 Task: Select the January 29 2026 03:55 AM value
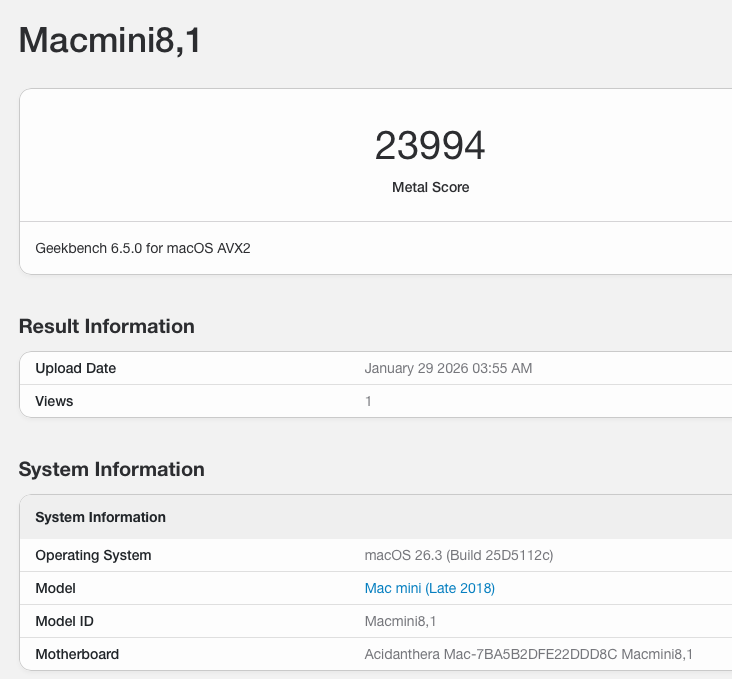(448, 368)
